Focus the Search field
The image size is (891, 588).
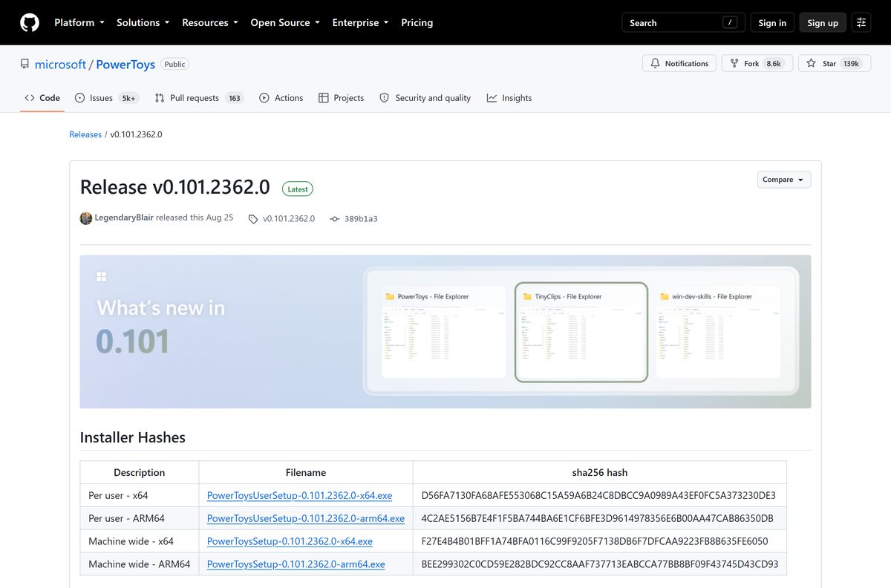point(683,22)
